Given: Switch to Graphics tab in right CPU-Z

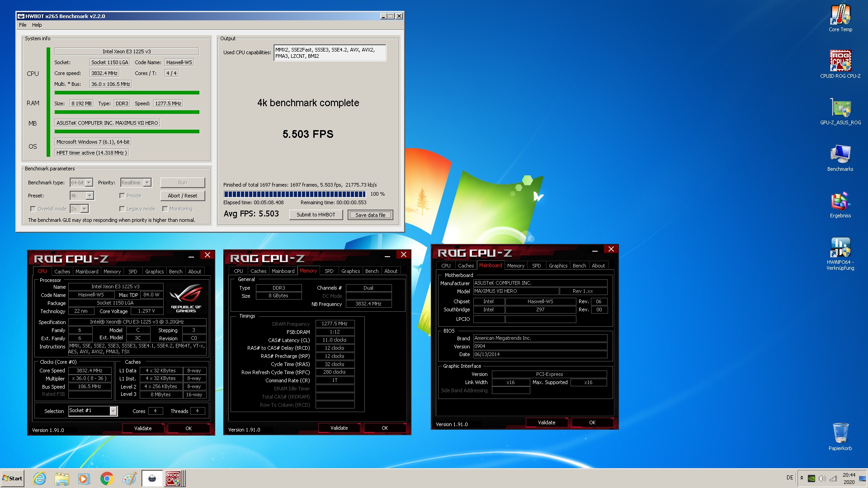Looking at the screenshot, I should tap(558, 266).
